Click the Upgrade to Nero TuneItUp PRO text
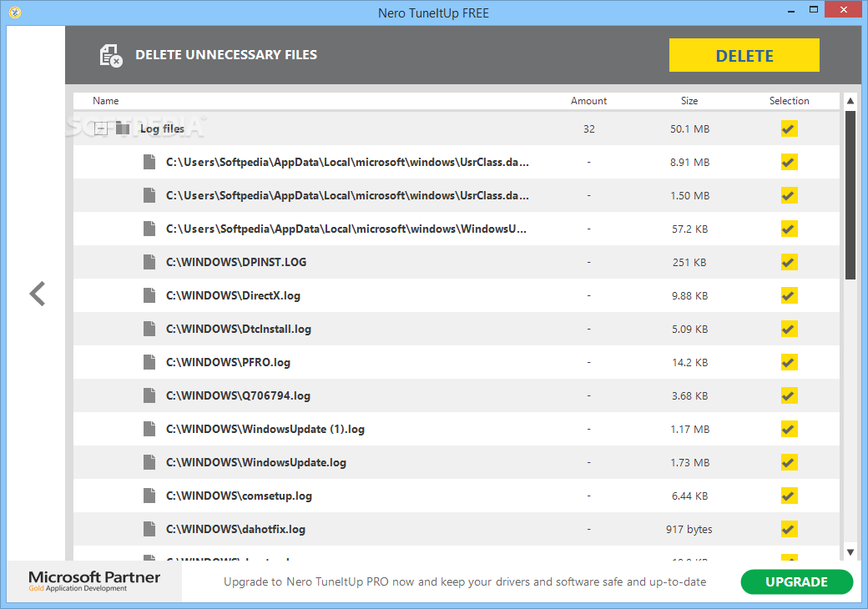The image size is (868, 609). [465, 582]
